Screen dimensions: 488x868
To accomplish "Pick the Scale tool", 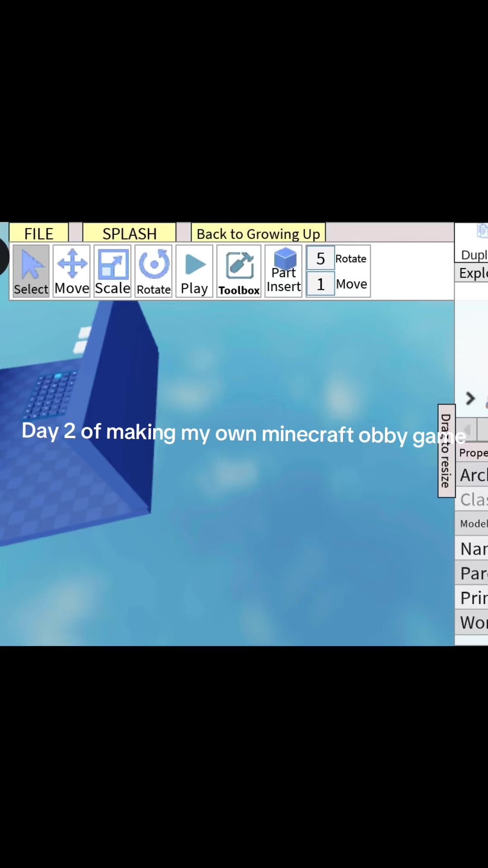I will pos(113,271).
